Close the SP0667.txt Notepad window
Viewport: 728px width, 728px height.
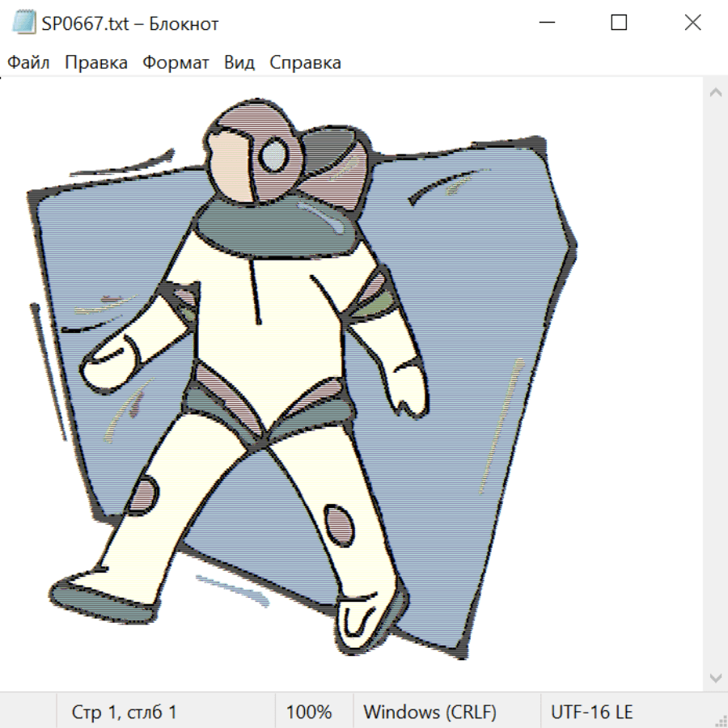point(692,23)
